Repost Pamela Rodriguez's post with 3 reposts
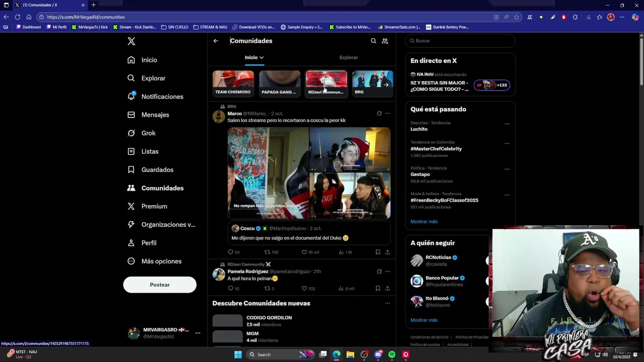Screen dimensions: 644x362 point(269,289)
